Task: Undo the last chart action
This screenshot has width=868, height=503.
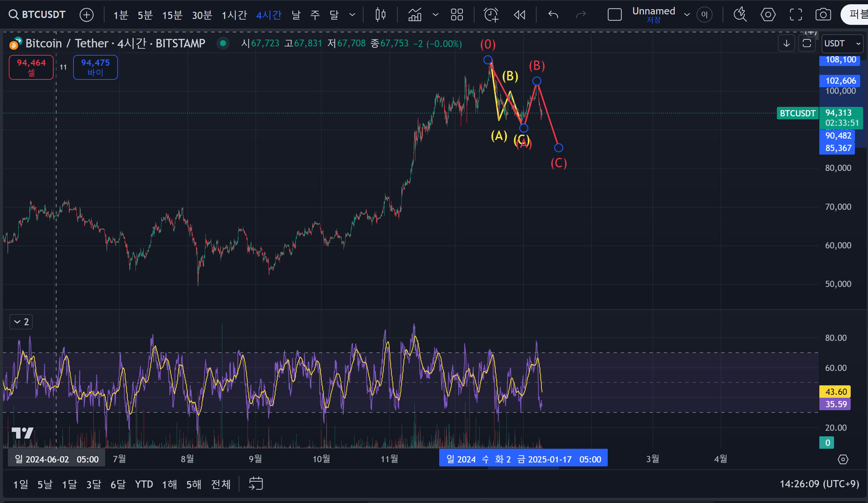Action: tap(553, 14)
